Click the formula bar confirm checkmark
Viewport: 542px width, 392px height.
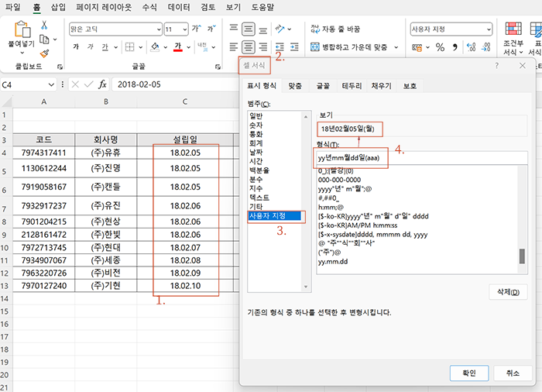89,84
